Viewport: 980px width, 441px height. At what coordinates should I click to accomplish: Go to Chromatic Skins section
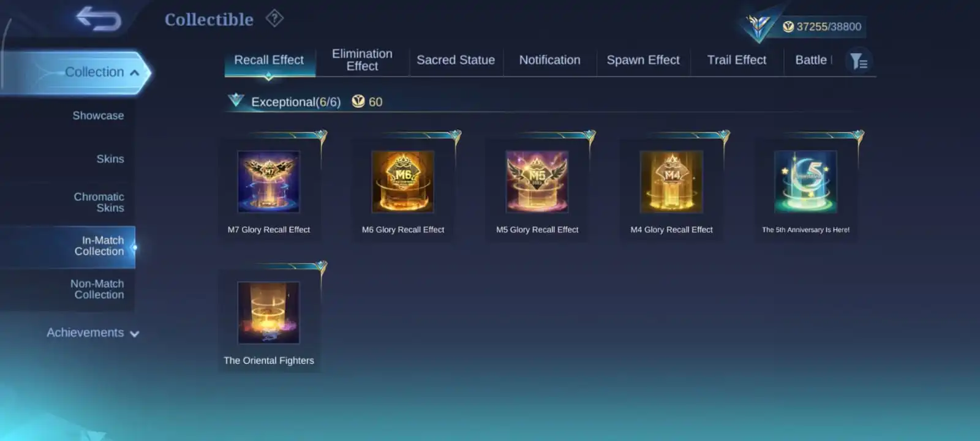[x=99, y=202]
